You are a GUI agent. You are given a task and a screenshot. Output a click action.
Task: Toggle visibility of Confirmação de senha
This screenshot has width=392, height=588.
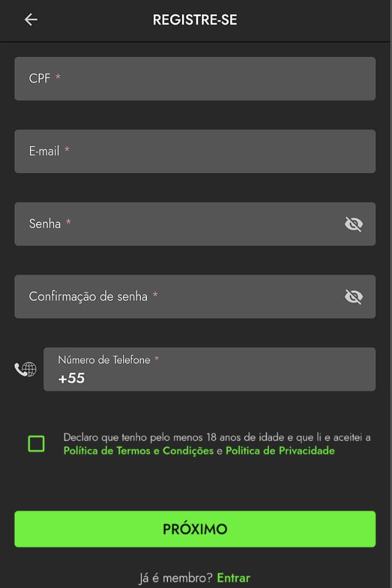(353, 297)
